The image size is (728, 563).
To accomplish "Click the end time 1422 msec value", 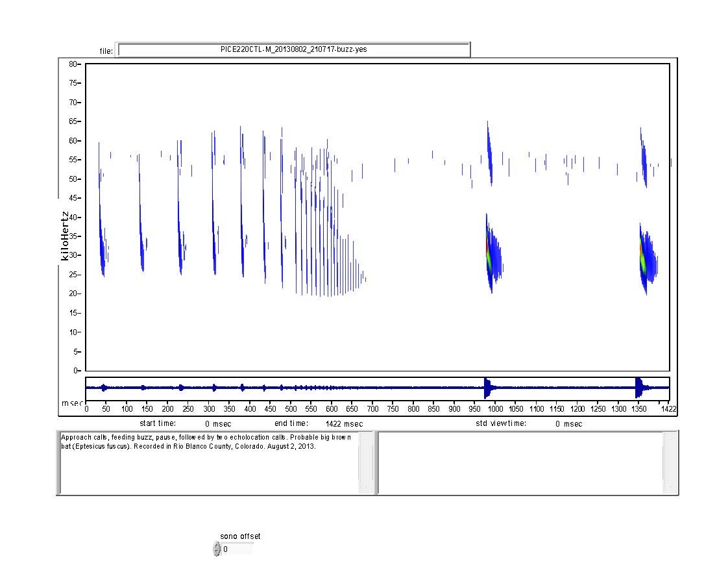I will [344, 423].
